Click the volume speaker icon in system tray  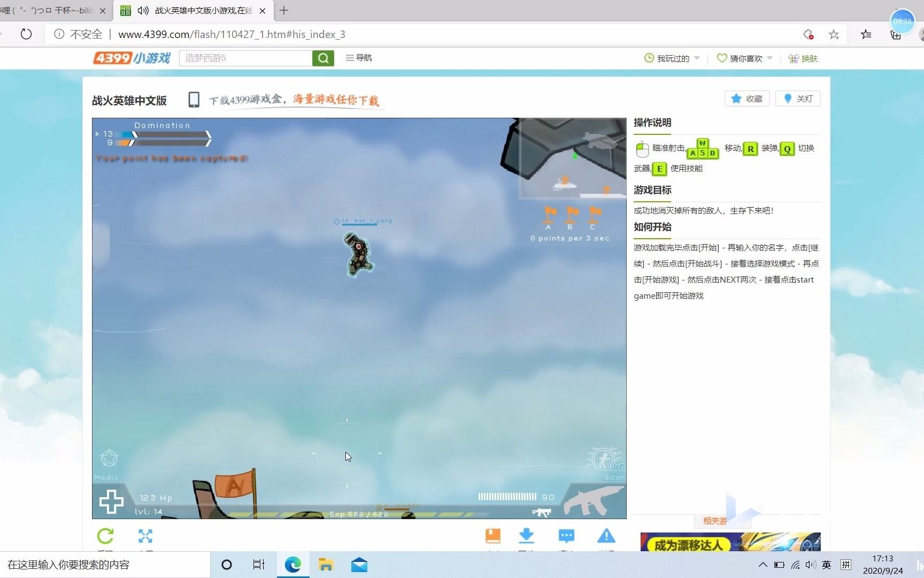[811, 565]
